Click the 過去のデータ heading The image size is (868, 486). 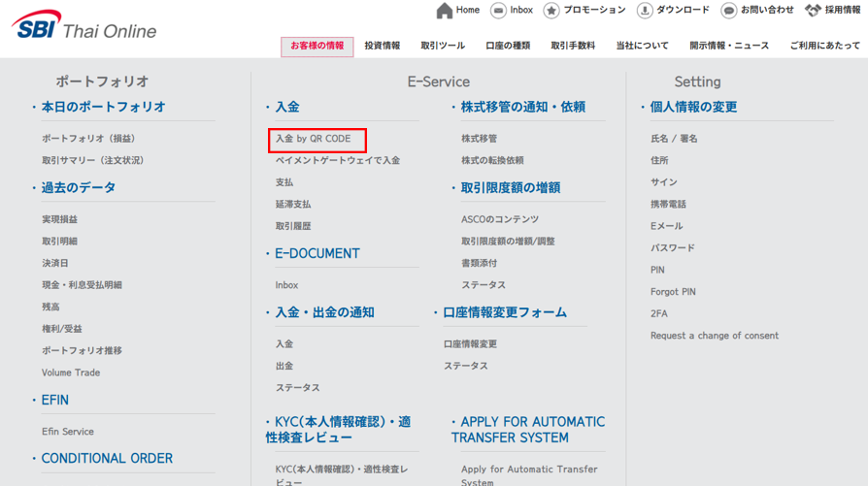[x=79, y=187]
